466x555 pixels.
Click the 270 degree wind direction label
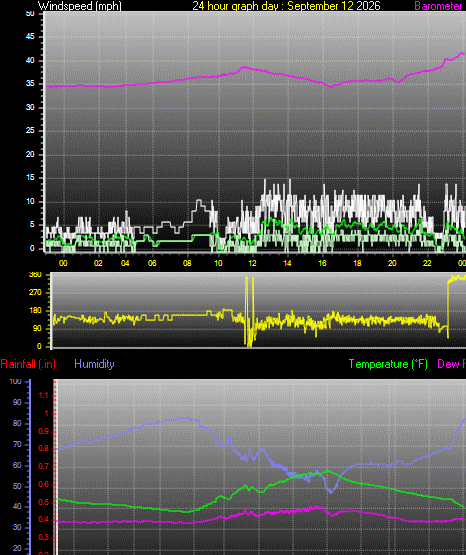[x=35, y=292]
